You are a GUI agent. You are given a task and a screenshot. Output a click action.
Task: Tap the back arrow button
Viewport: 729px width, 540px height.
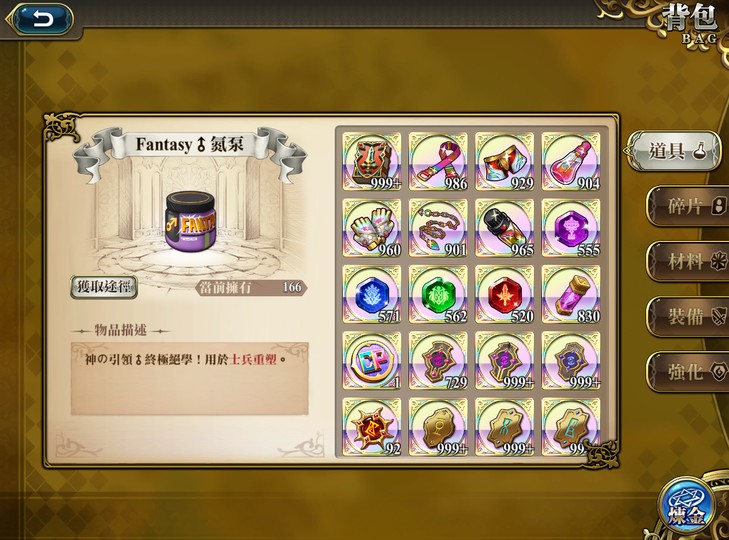(x=40, y=19)
